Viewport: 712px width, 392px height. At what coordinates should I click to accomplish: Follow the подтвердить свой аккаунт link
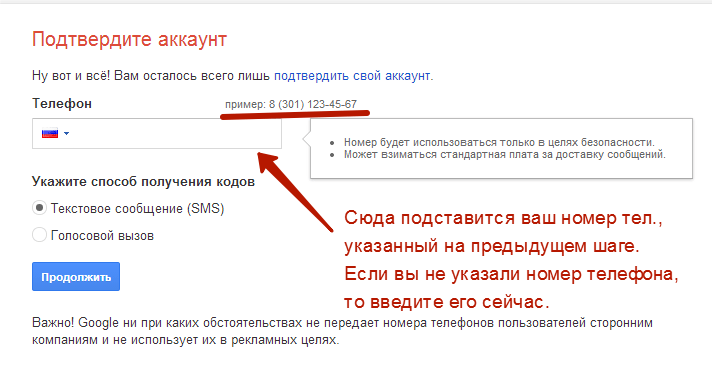(352, 75)
